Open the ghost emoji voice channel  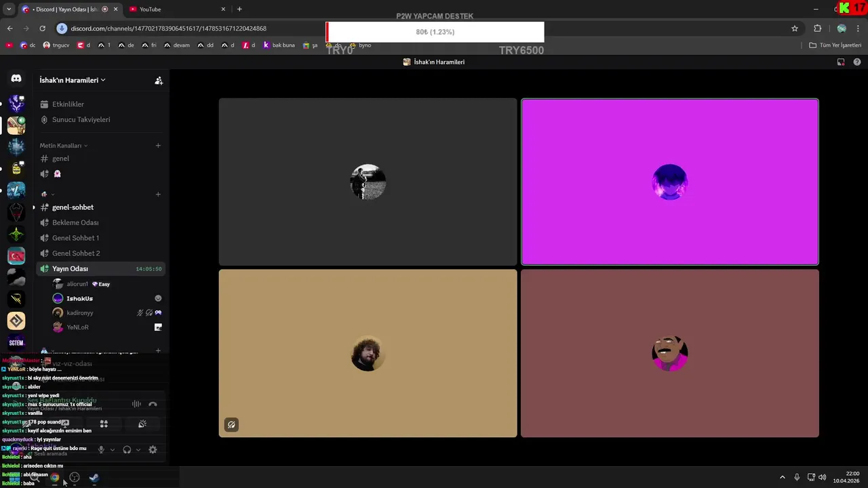pos(100,174)
